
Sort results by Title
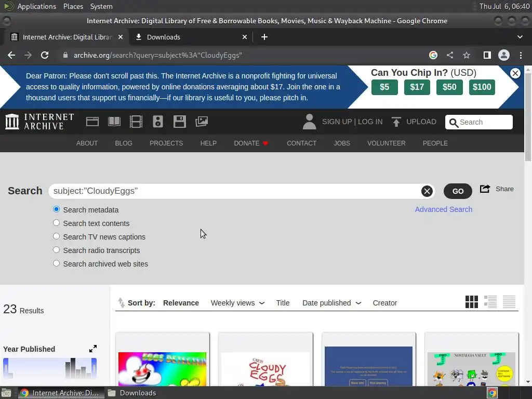pos(283,303)
